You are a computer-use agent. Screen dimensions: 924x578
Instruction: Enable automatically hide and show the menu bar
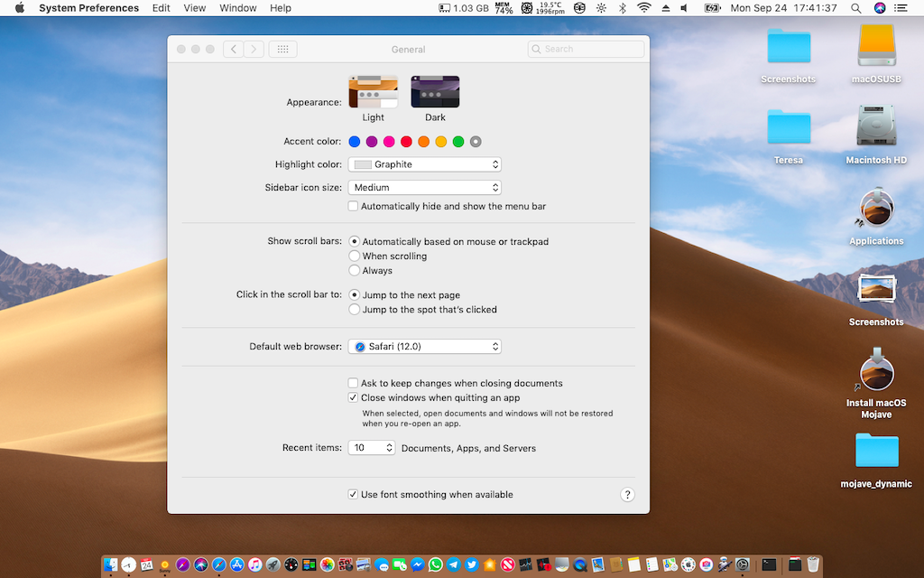[353, 206]
